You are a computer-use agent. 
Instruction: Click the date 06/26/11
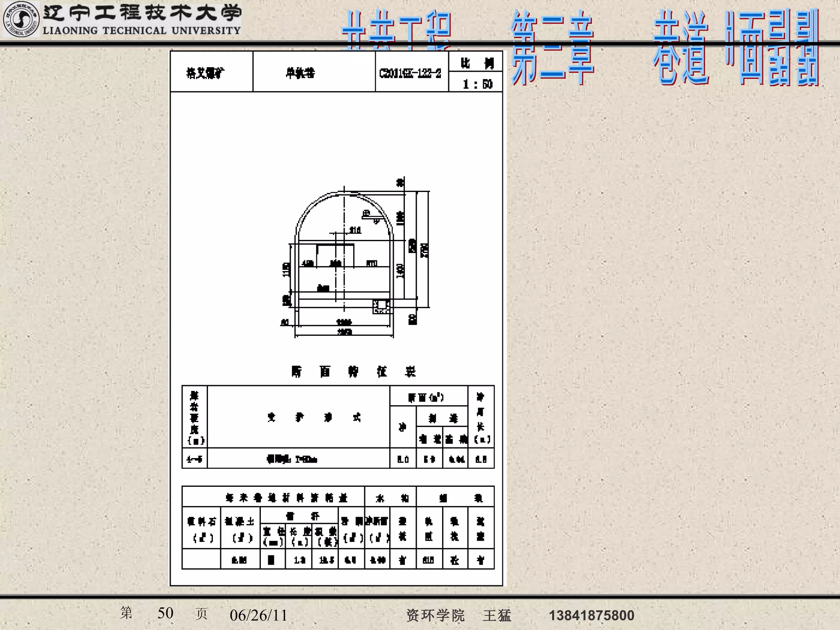[258, 615]
